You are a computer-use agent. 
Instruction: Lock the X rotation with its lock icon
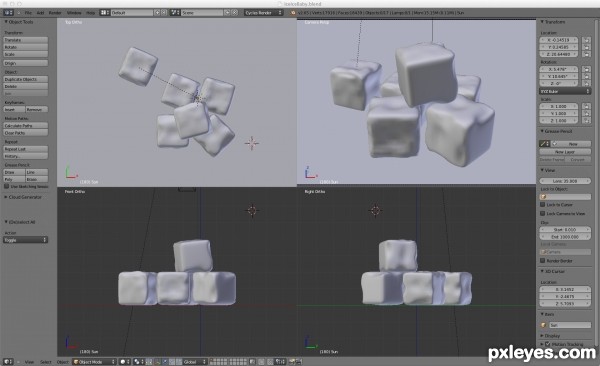tap(586, 69)
